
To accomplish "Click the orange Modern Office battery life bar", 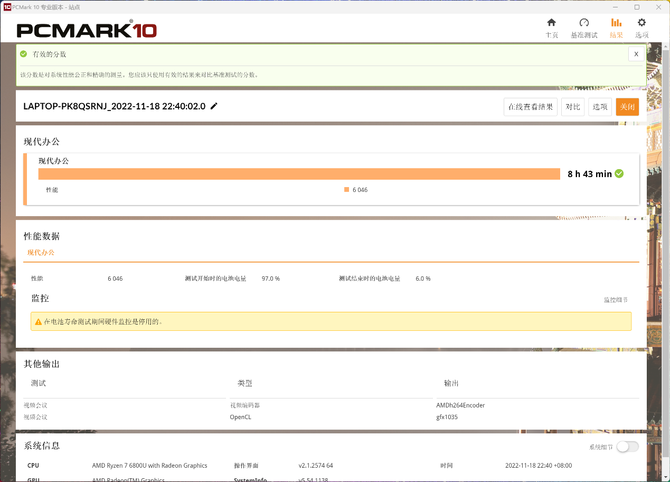I will 298,173.
